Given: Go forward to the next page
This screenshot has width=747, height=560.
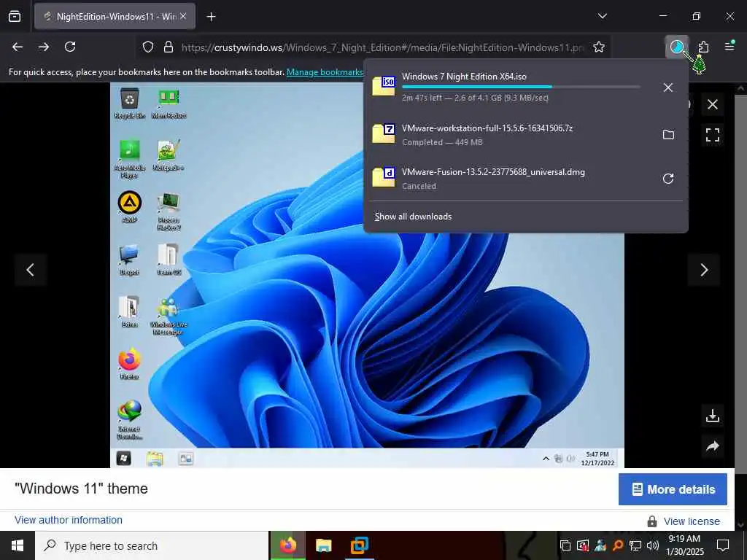Looking at the screenshot, I should pos(44,47).
